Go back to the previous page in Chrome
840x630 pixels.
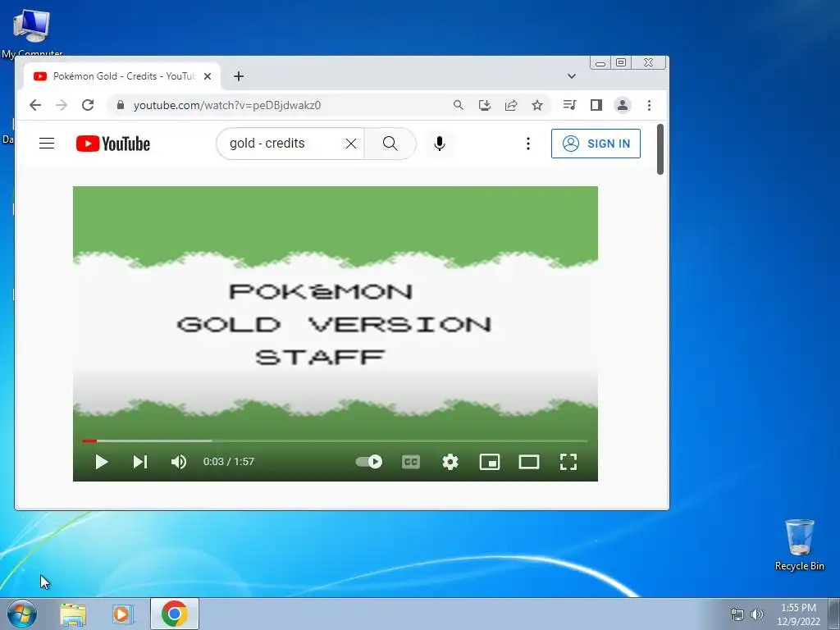click(x=35, y=105)
